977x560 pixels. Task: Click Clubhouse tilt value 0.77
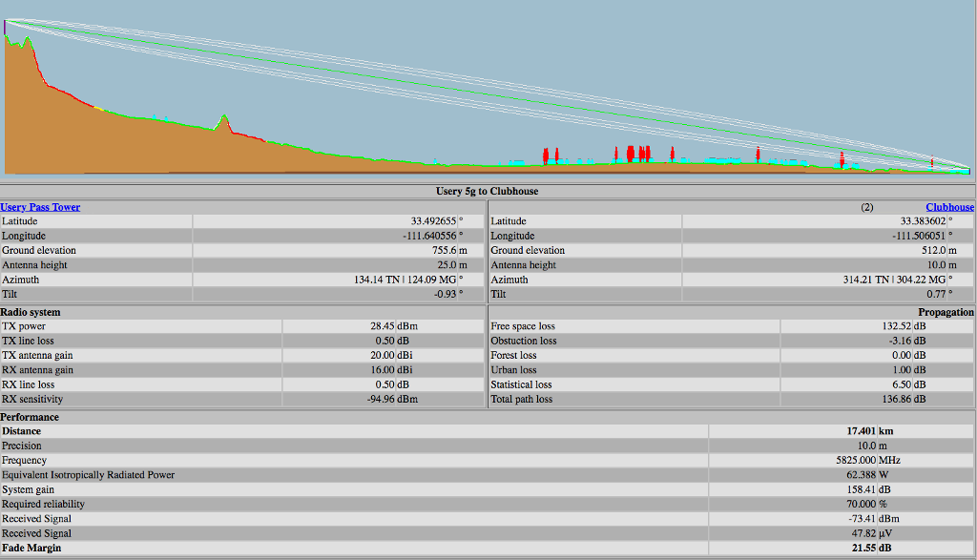click(x=937, y=294)
